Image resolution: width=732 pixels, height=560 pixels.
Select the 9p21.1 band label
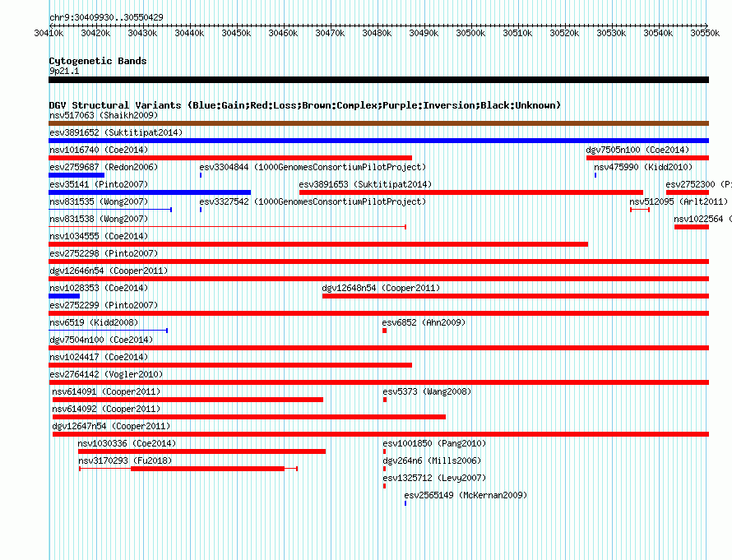point(64,71)
